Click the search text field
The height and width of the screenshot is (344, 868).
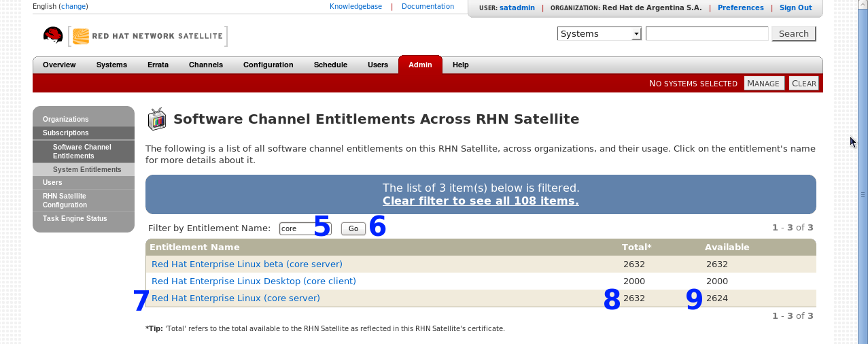tap(707, 34)
